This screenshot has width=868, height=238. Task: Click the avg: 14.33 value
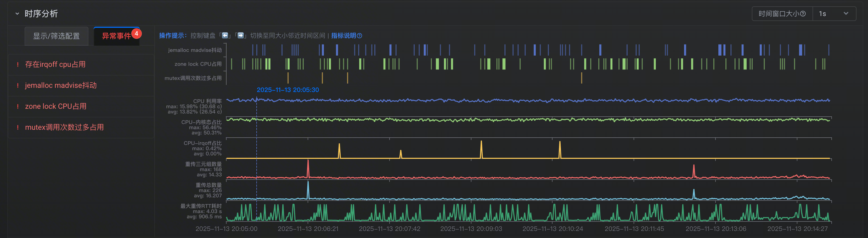click(x=209, y=175)
